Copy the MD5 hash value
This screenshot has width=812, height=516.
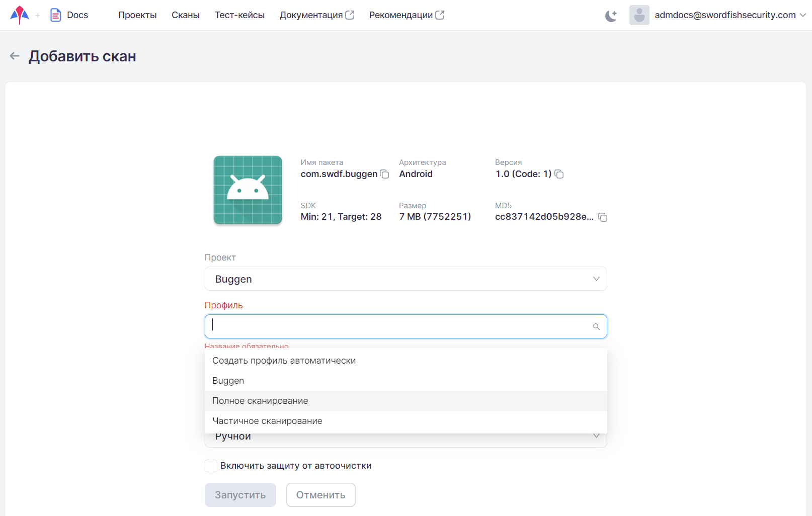pyautogui.click(x=603, y=217)
